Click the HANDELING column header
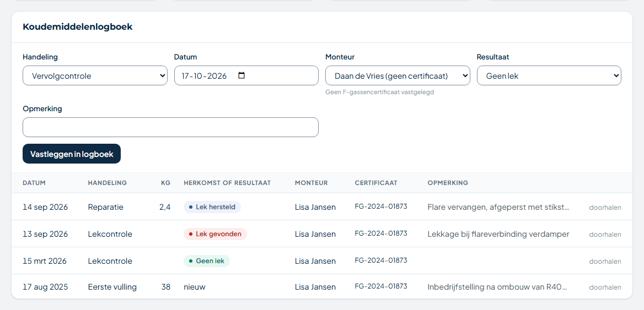The height and width of the screenshot is (310, 644). tap(107, 183)
